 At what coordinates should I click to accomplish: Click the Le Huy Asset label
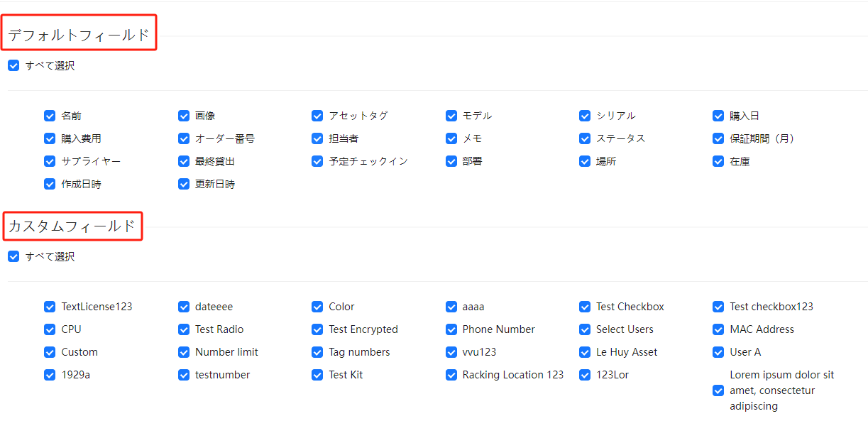[626, 352]
